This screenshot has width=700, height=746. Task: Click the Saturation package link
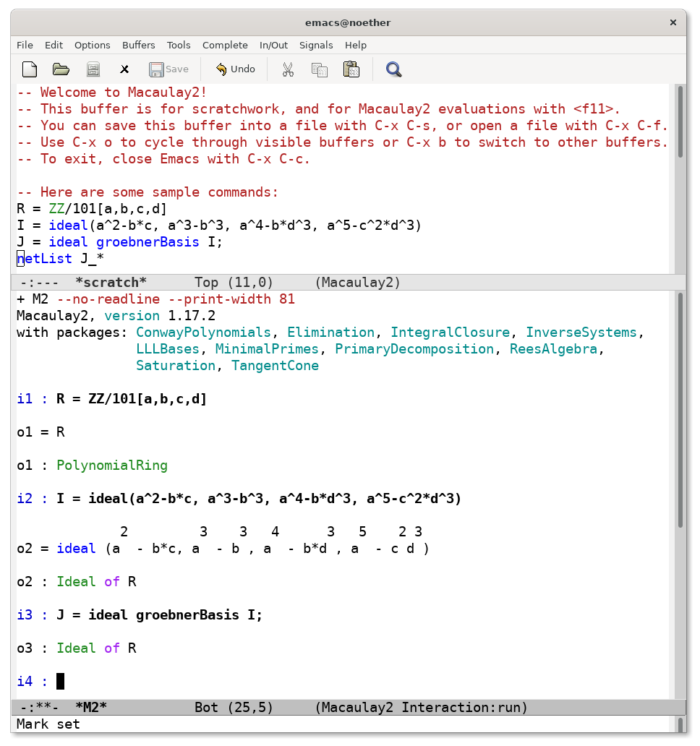click(x=176, y=366)
